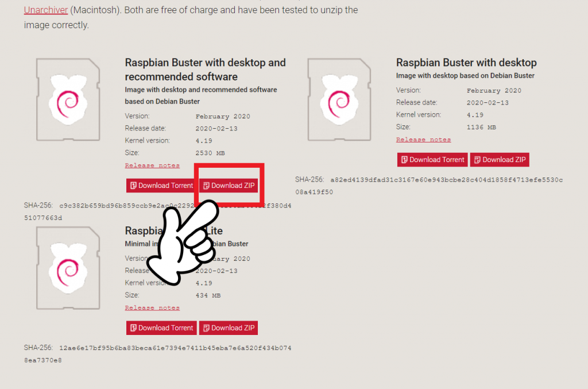The image size is (588, 389).
Task: Click the size value '434 MB'
Action: click(208, 295)
